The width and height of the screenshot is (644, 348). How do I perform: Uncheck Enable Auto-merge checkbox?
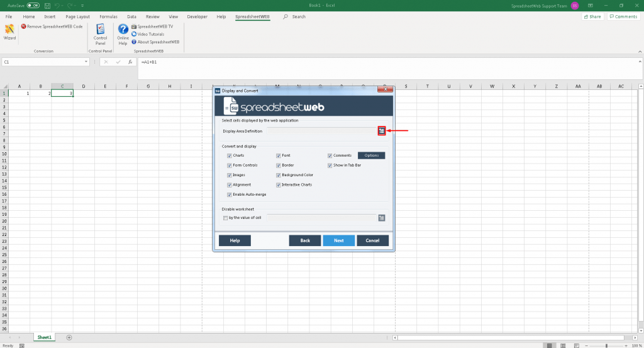tap(229, 194)
